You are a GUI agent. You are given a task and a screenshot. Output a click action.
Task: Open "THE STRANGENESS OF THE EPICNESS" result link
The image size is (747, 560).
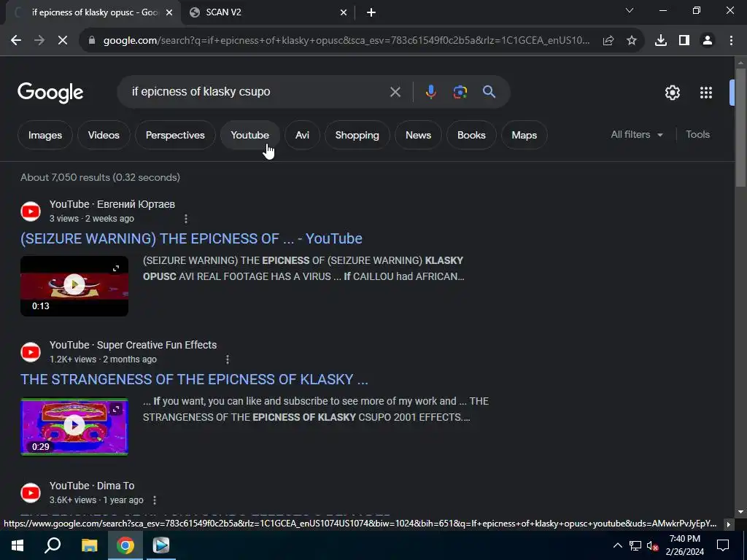(x=194, y=379)
